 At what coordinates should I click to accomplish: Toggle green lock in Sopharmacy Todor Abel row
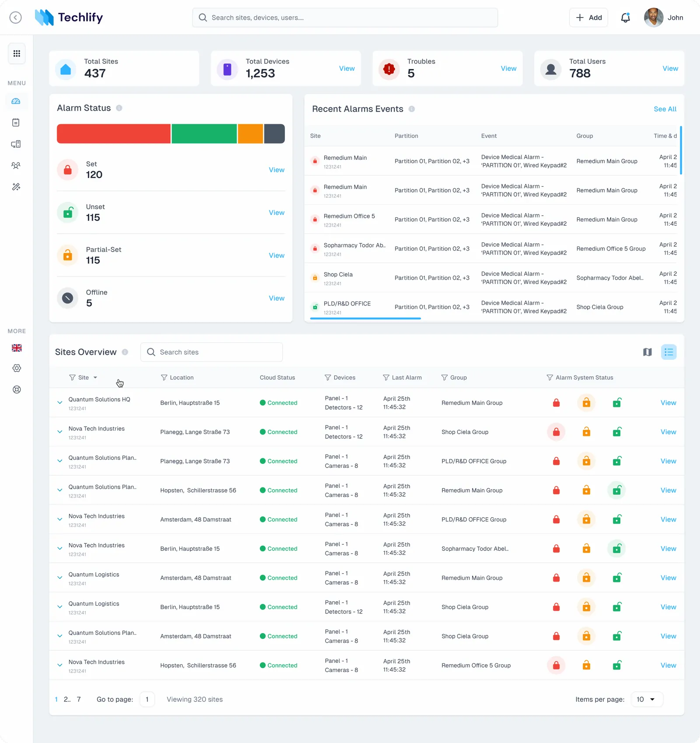click(617, 549)
